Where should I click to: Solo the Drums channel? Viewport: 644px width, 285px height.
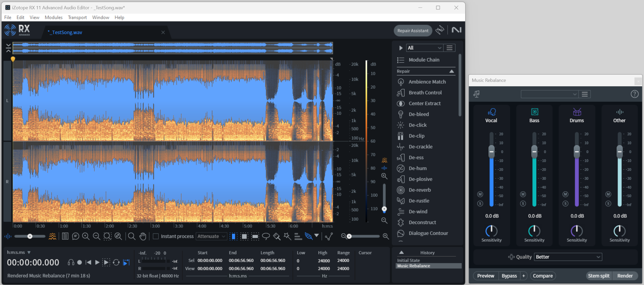pos(565,204)
